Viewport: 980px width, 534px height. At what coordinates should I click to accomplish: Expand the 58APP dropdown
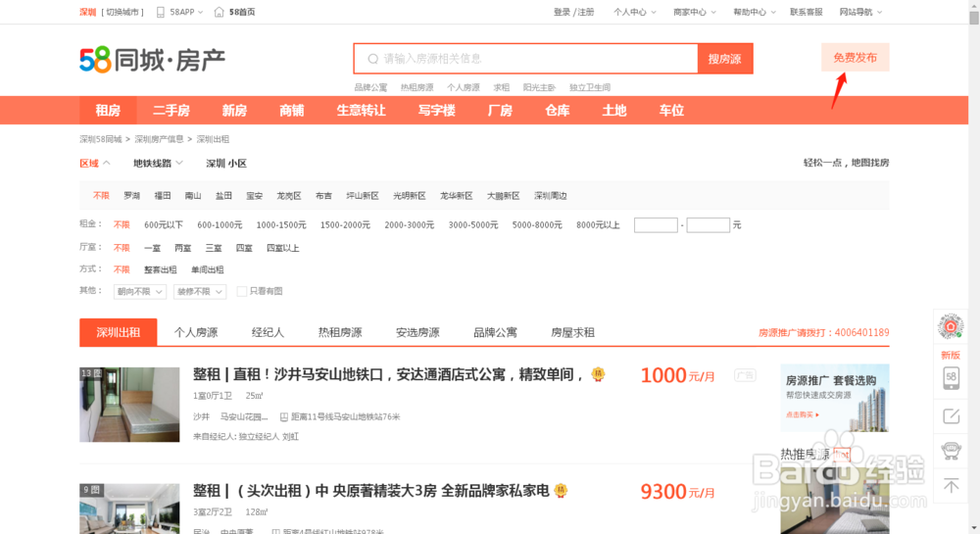(x=185, y=12)
